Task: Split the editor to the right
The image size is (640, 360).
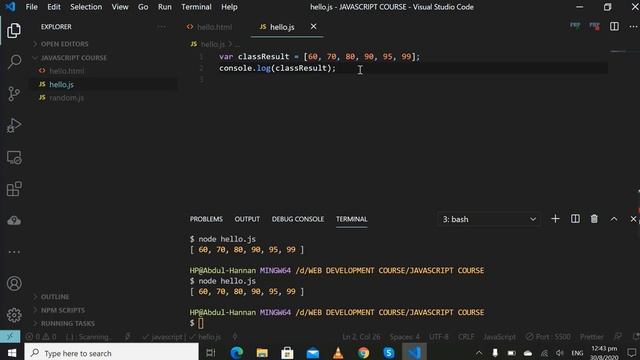Action: pyautogui.click(x=614, y=27)
